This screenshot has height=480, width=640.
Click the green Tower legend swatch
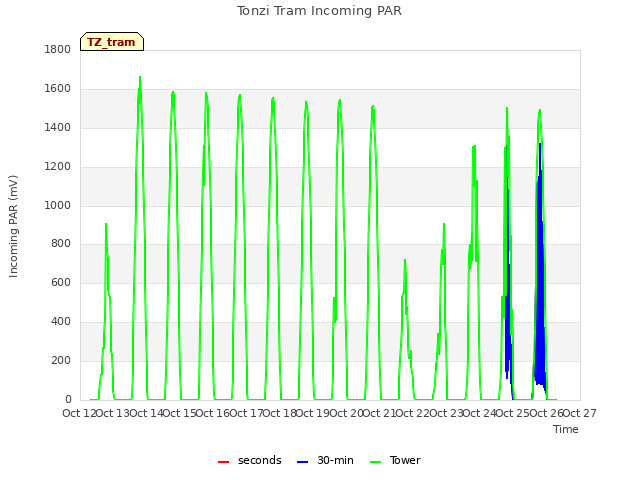point(375,462)
